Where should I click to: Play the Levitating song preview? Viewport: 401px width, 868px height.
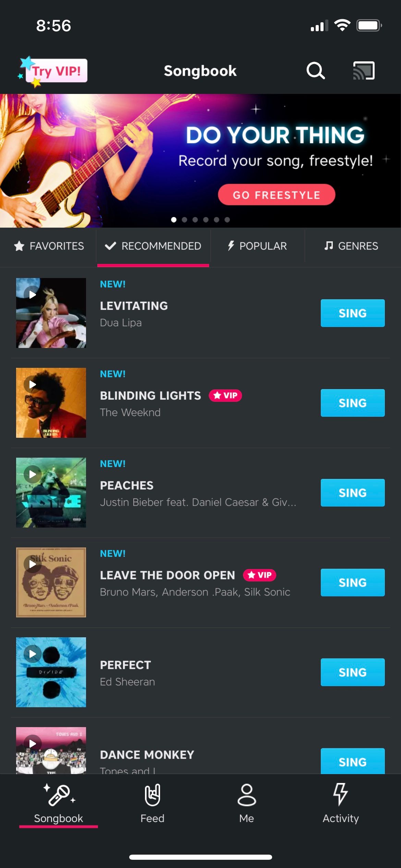click(x=33, y=295)
